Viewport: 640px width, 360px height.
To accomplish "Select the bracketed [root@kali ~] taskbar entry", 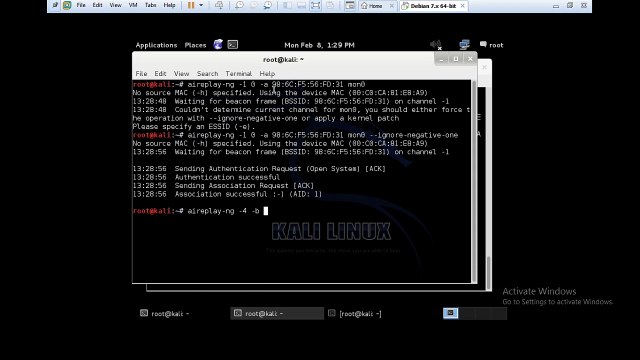I will (x=355, y=313).
